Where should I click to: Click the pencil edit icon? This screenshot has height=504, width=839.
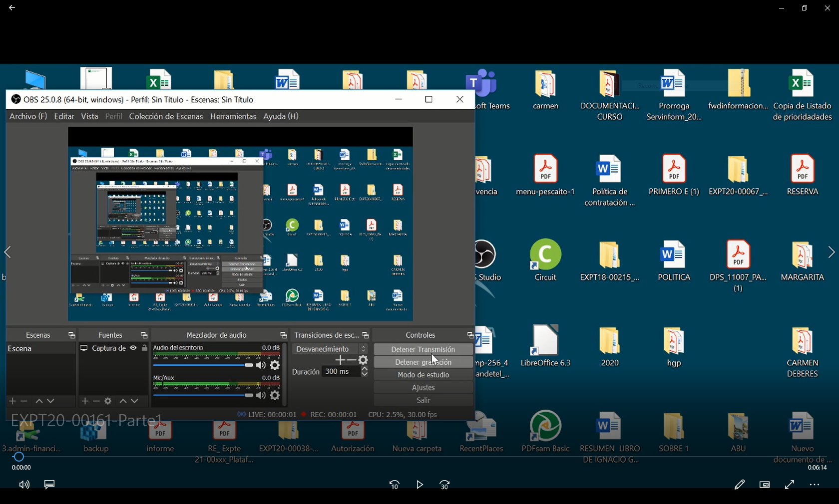[x=739, y=485]
